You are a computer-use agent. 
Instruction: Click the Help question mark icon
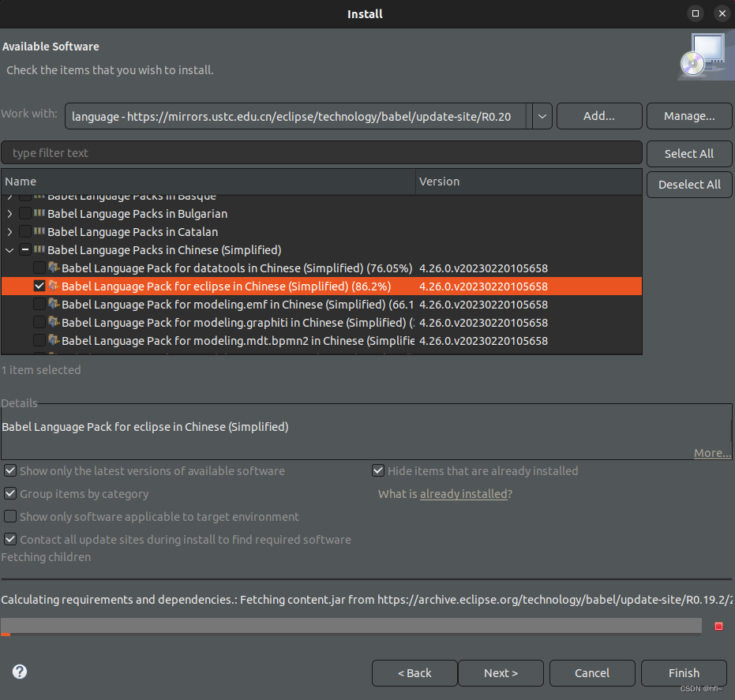(19, 672)
